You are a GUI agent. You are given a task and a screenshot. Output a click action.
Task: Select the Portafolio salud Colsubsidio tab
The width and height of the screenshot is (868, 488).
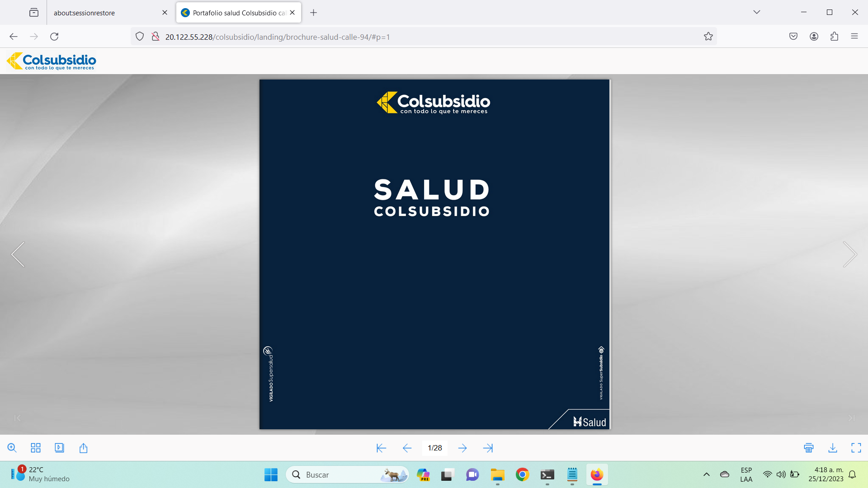(239, 13)
